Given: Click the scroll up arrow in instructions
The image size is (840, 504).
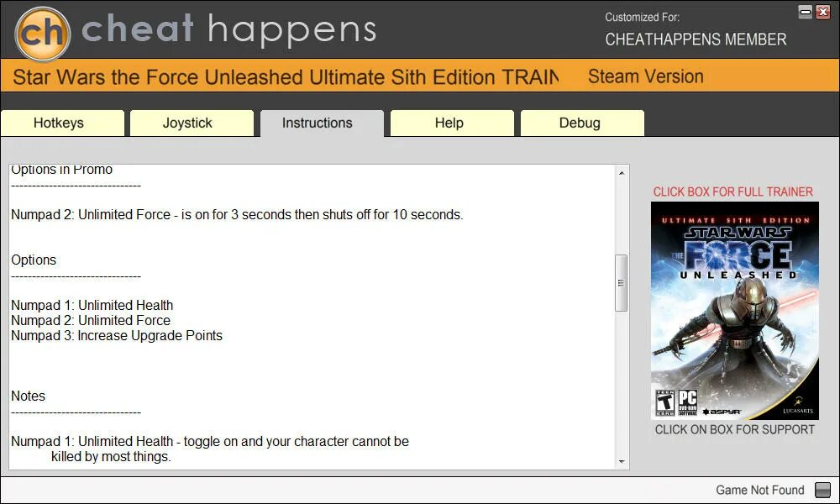Looking at the screenshot, I should [x=622, y=172].
